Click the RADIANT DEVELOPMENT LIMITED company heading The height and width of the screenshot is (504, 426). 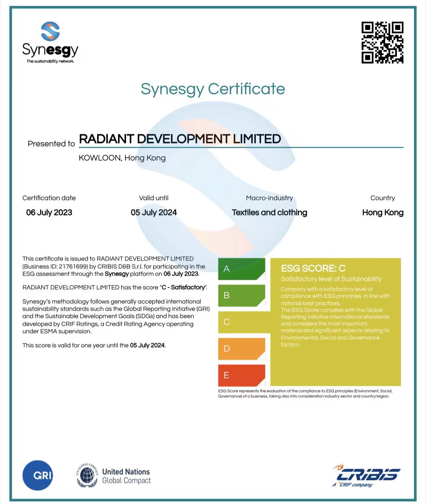pos(180,139)
